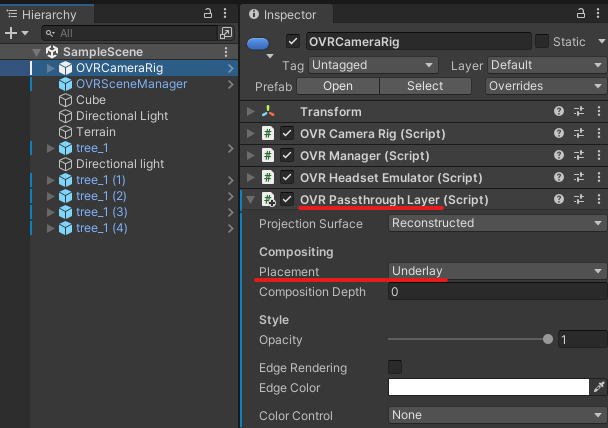Enable Edge Rendering checkbox
Screen dimensions: 608x428
coord(395,367)
